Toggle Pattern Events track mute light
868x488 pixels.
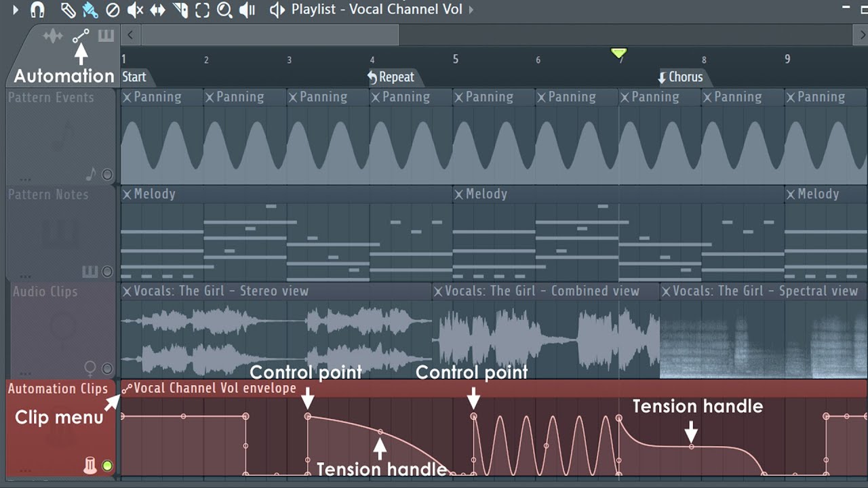(107, 175)
